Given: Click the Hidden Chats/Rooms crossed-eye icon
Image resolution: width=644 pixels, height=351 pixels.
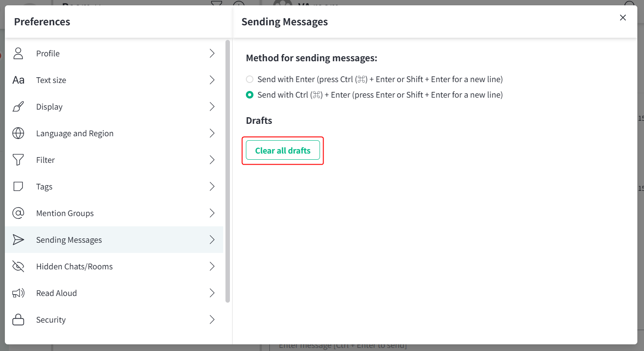Looking at the screenshot, I should tap(18, 266).
